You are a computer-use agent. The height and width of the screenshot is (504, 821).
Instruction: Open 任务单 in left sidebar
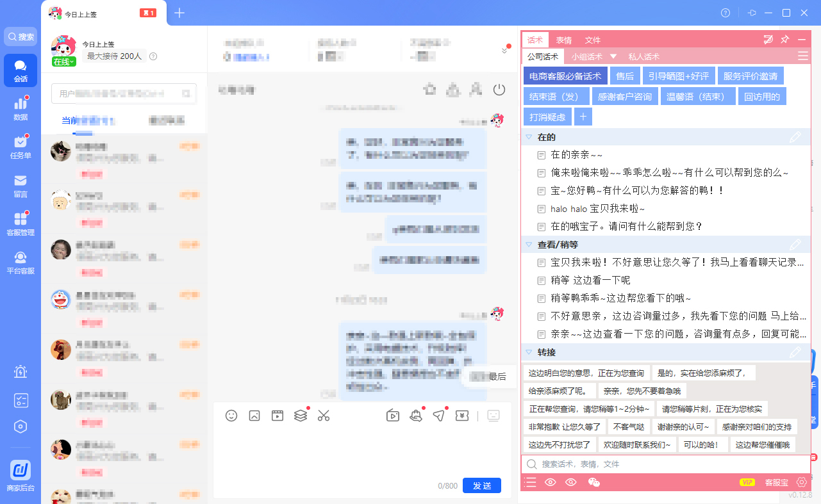point(21,147)
